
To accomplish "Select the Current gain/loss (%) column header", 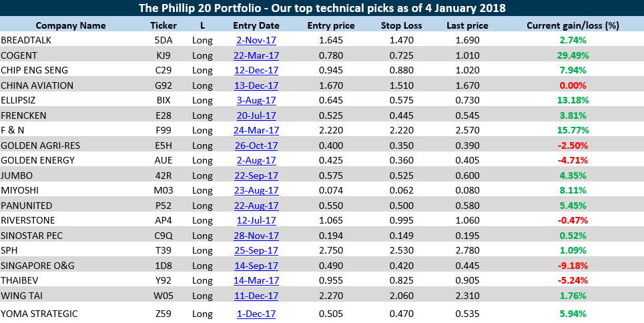I will point(573,25).
